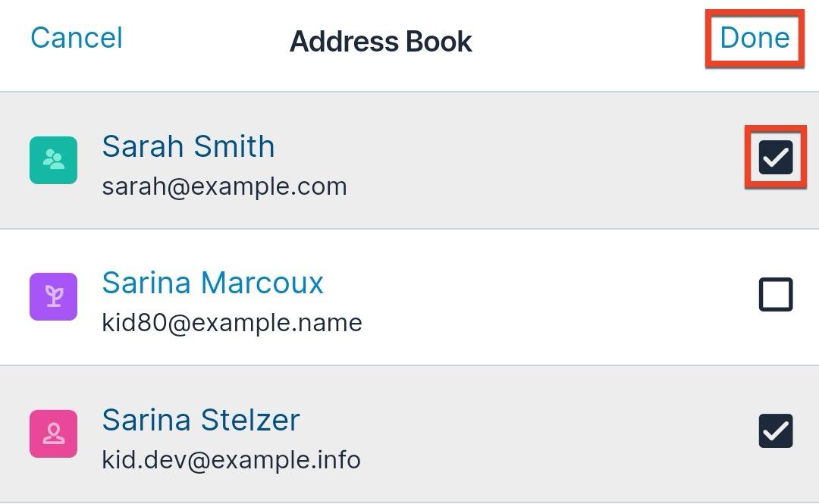Tap the kid80@example.name email address

click(232, 323)
